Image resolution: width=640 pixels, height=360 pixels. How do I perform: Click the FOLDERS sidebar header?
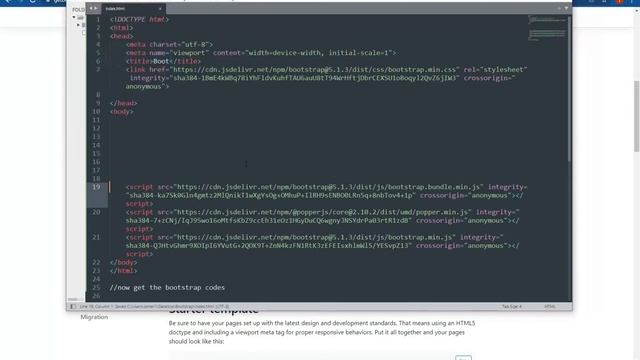point(78,9)
